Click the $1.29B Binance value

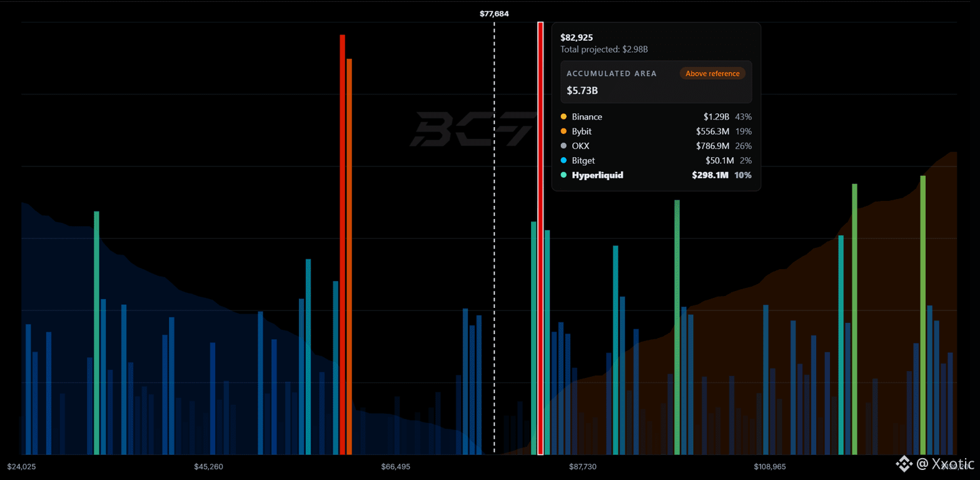pyautogui.click(x=716, y=117)
